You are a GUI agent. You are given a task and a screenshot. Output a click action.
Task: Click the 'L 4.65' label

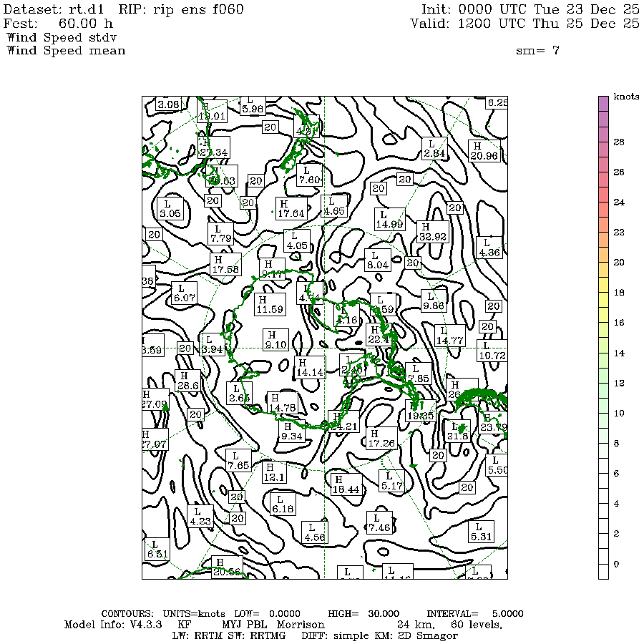[334, 207]
